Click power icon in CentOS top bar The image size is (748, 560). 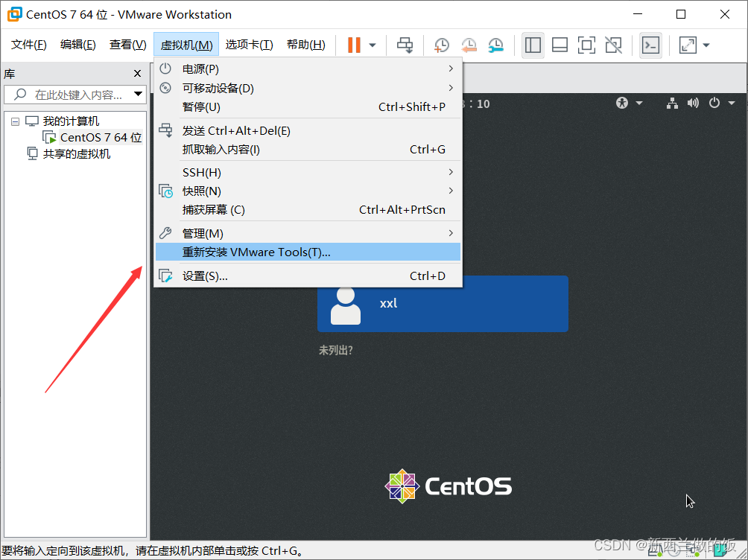pos(714,103)
